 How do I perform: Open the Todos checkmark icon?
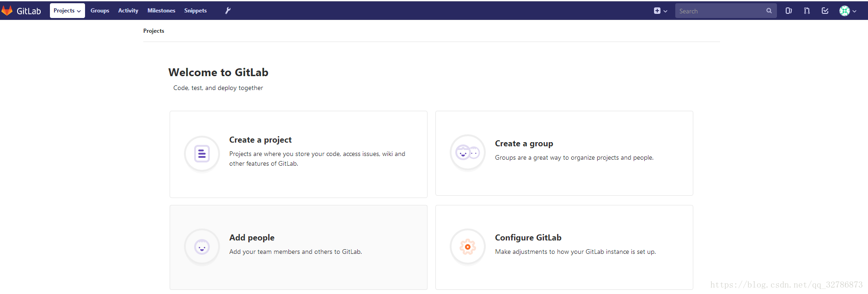point(825,11)
